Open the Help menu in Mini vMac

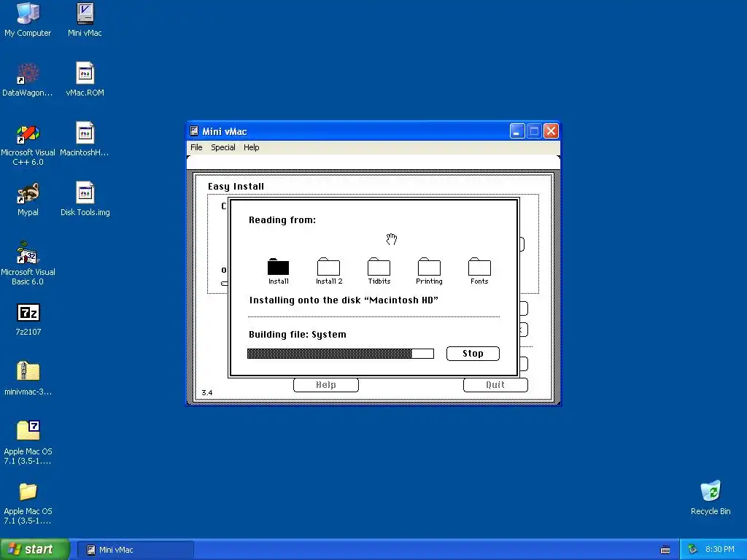tap(252, 147)
